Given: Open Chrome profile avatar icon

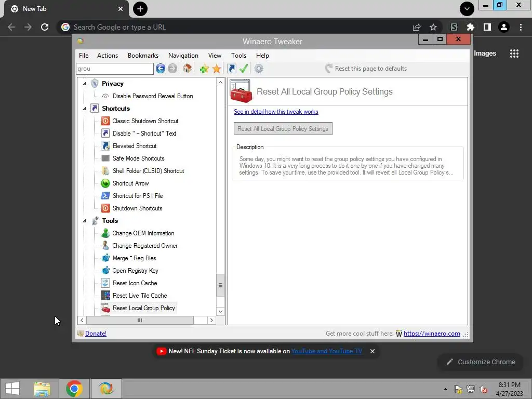Looking at the screenshot, I should pyautogui.click(x=503, y=27).
